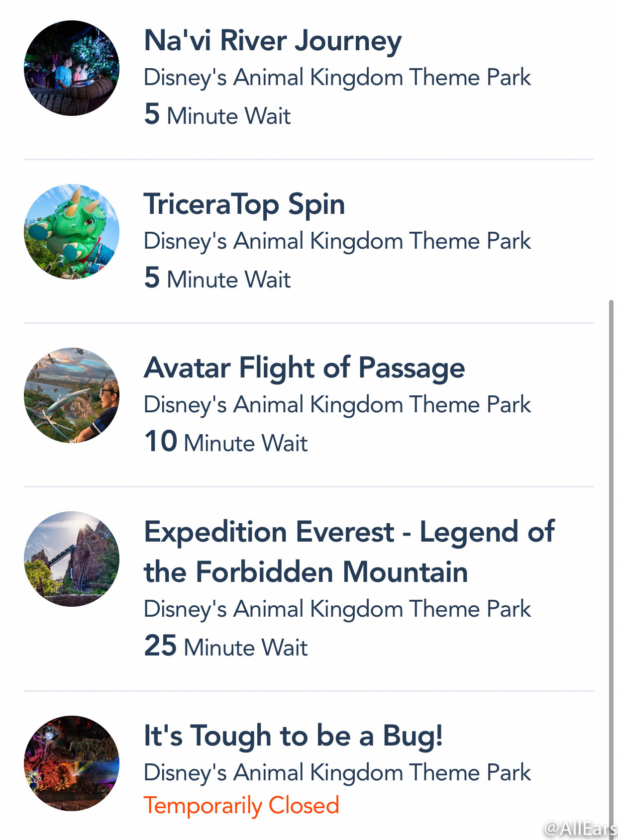Open Avatar Flight of Passage title

pyautogui.click(x=305, y=369)
